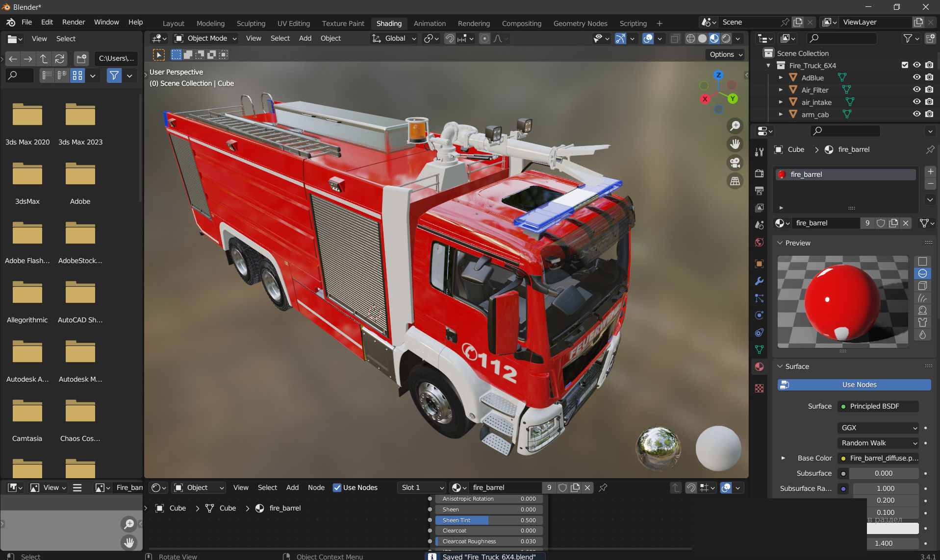Open the Window menu

pyautogui.click(x=106, y=22)
